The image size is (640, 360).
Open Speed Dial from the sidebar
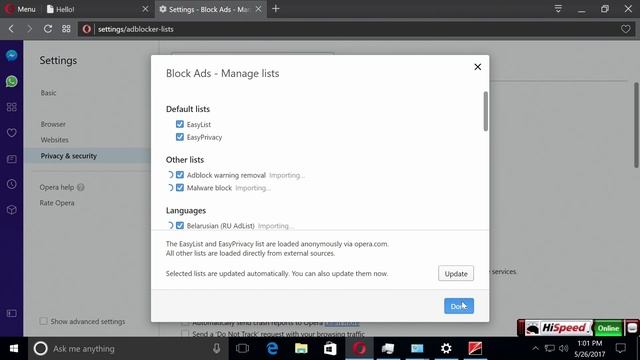coord(11,107)
